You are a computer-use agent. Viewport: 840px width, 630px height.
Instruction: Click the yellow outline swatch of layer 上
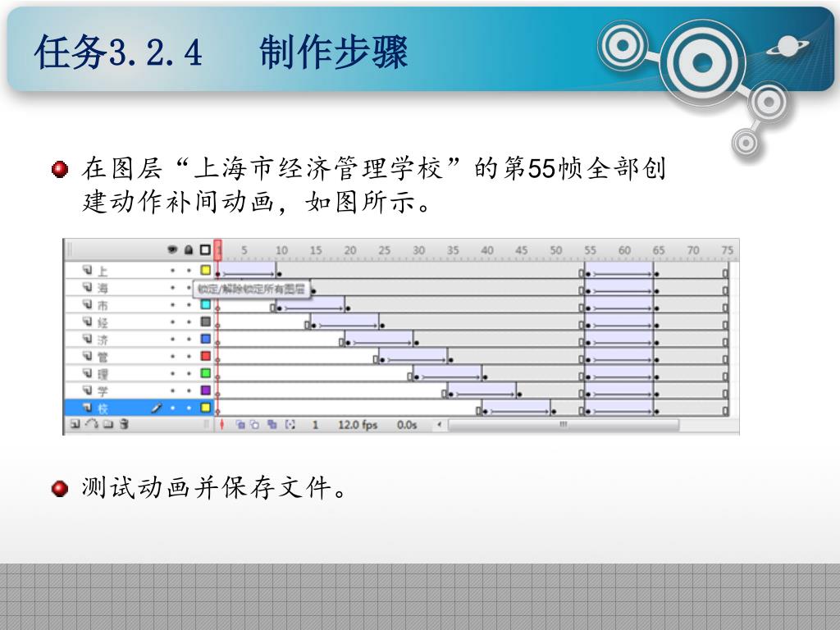[205, 270]
